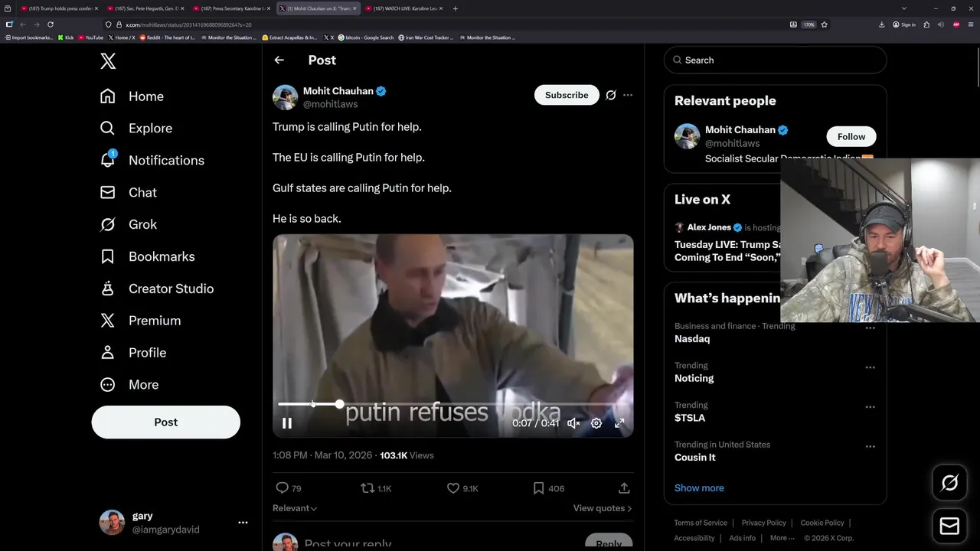Screen dimensions: 980x551
Task: Repost the post with 1.1K reposts
Action: click(376, 488)
